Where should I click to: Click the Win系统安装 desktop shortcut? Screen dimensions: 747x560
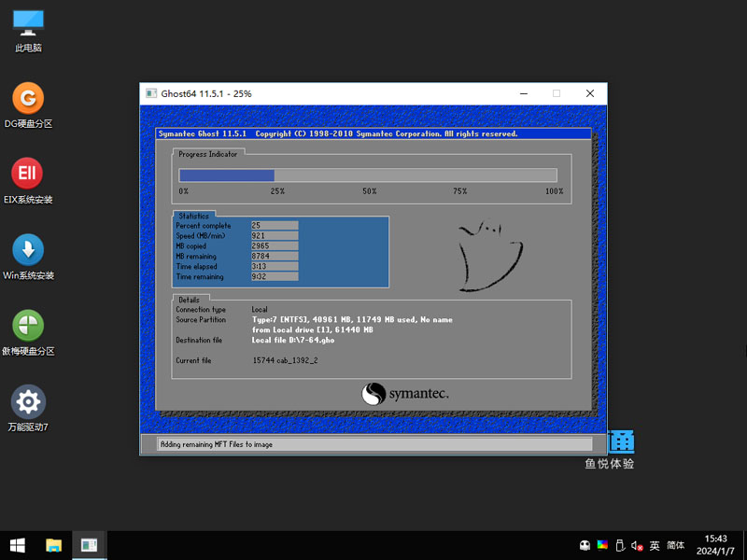(28, 258)
